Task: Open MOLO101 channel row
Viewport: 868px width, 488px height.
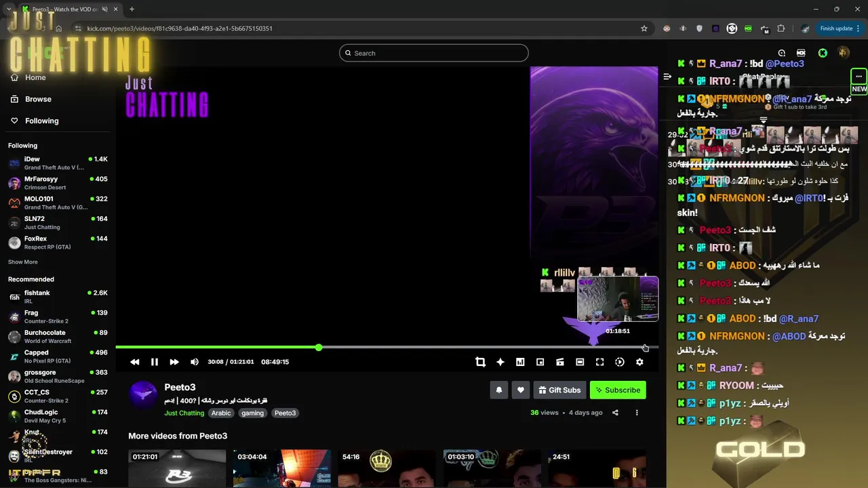Action: point(58,203)
